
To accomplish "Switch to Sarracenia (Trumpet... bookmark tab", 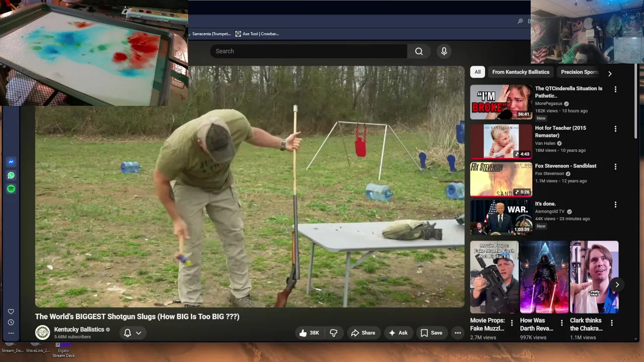I will tap(211, 34).
